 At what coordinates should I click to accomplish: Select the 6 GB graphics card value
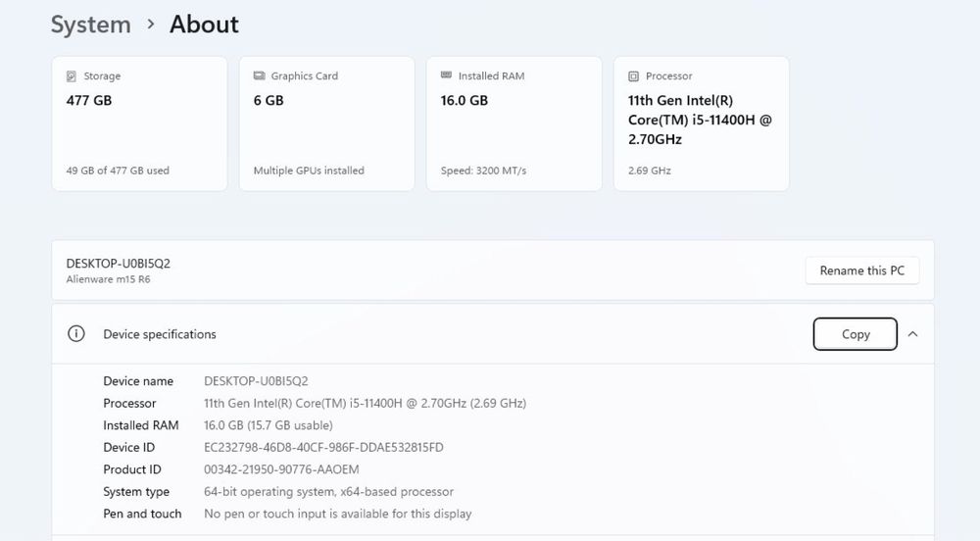click(x=269, y=100)
